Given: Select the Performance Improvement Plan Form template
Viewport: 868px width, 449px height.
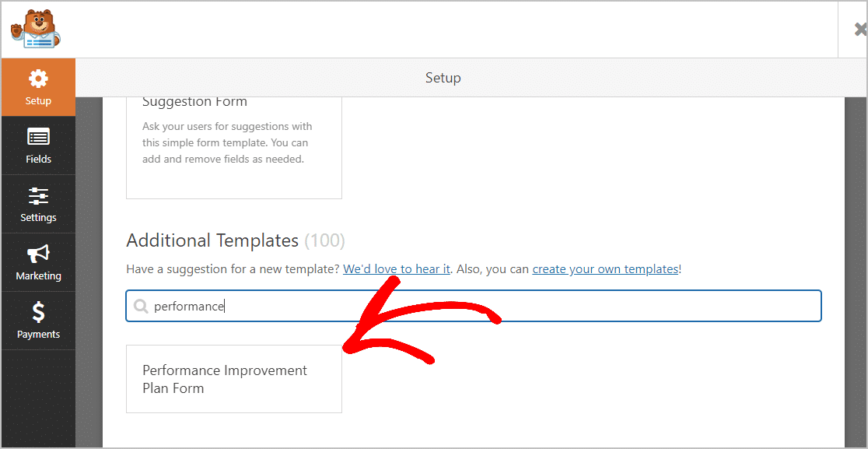Looking at the screenshot, I should 233,379.
